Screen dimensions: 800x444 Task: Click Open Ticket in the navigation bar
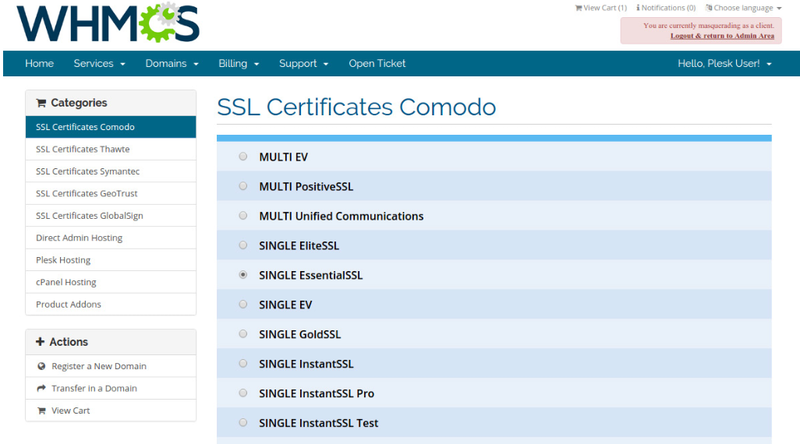[x=377, y=64]
